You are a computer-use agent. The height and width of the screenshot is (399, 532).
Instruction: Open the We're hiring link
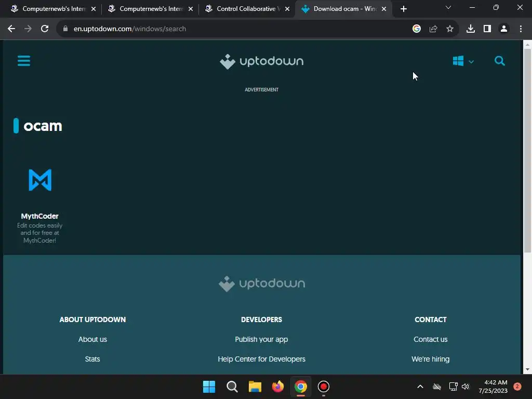(430, 359)
